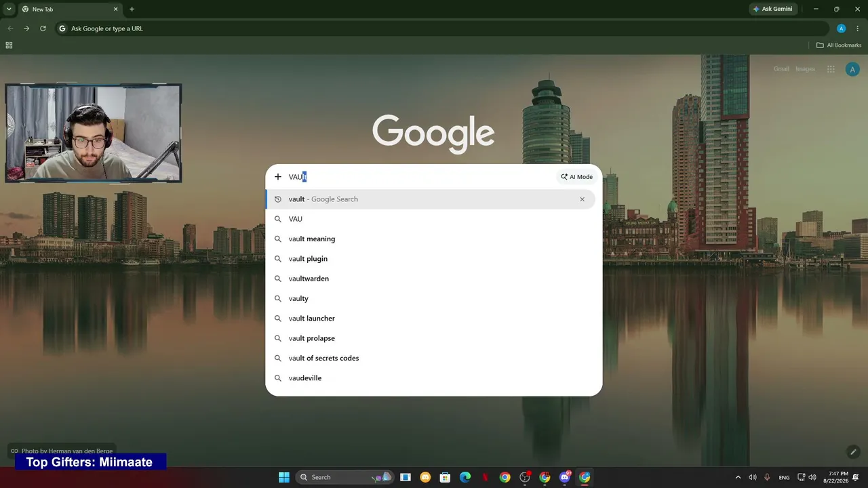Open the Google apps launcher grid

(x=831, y=69)
